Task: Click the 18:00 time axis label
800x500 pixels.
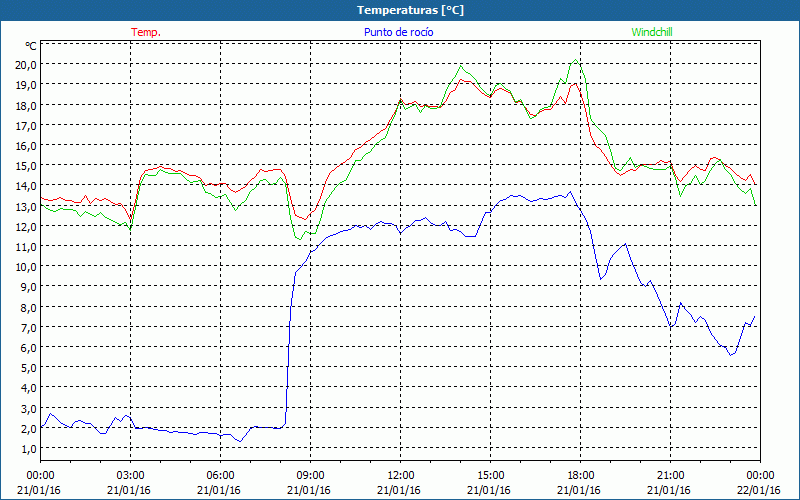Action: tap(580, 476)
